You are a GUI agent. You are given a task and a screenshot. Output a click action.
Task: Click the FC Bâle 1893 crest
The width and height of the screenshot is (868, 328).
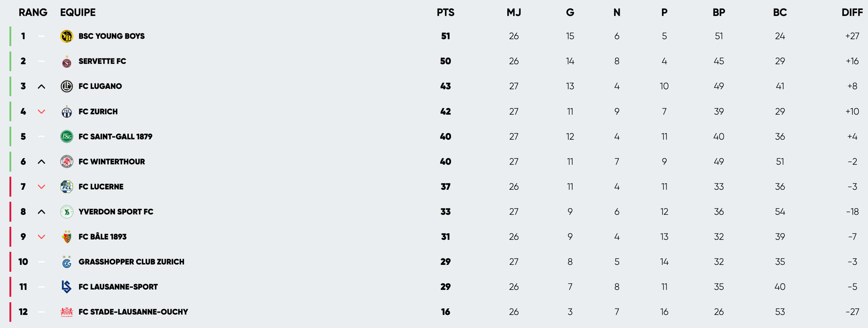(67, 237)
